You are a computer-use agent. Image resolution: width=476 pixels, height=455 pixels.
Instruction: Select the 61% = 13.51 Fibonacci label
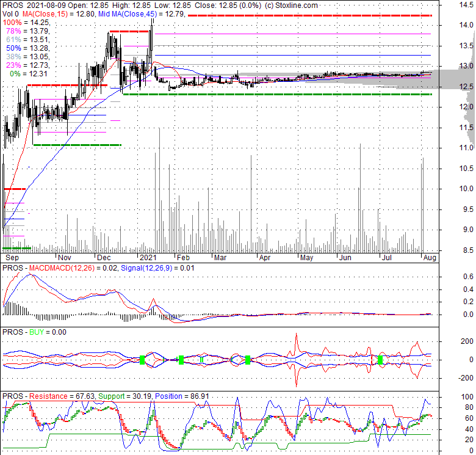coord(28,40)
